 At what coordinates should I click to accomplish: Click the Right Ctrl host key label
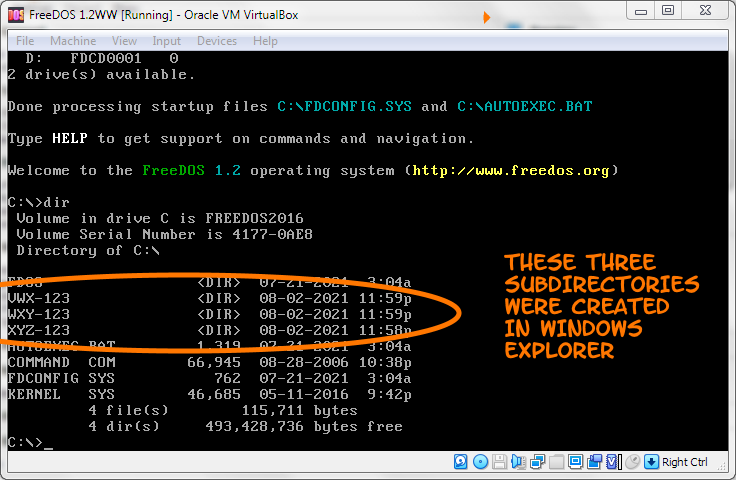[685, 462]
